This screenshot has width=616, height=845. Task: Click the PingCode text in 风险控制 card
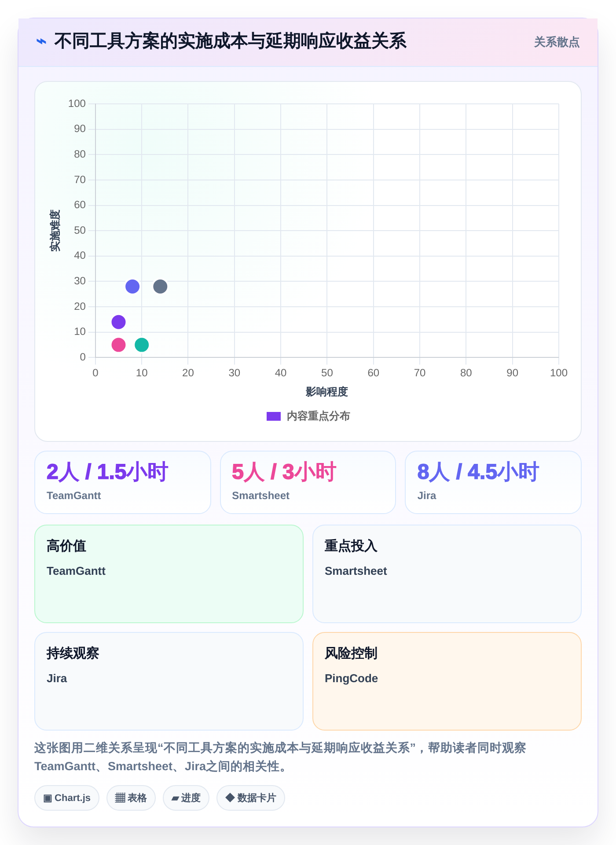(351, 678)
